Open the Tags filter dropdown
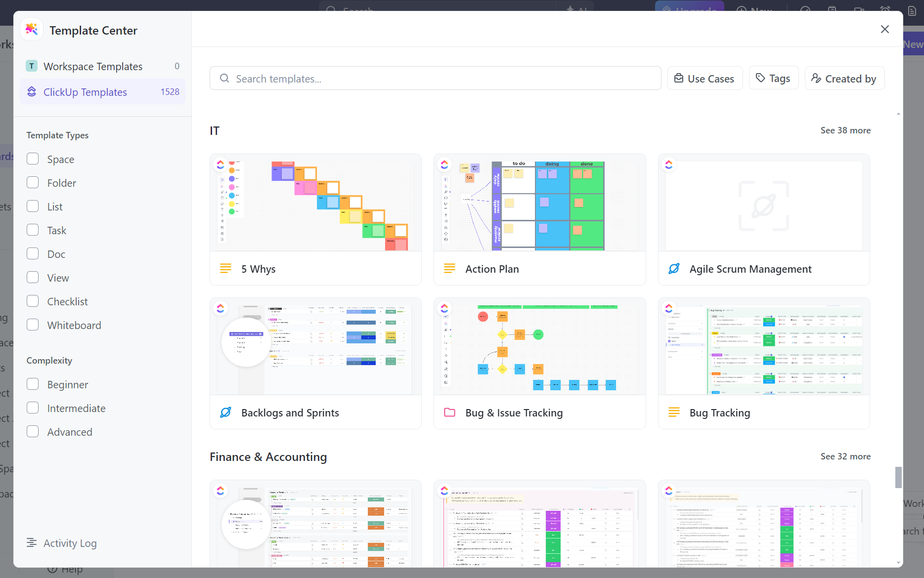 click(x=774, y=78)
